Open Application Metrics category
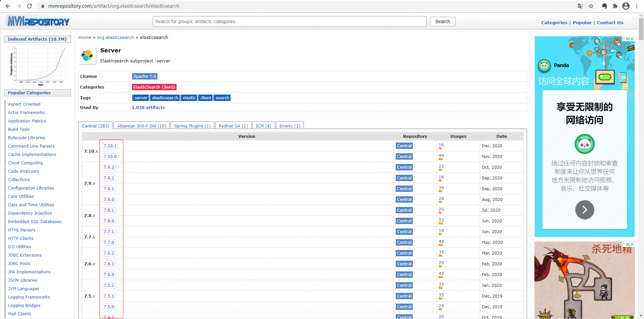Image resolution: width=644 pixels, height=319 pixels. click(x=27, y=121)
